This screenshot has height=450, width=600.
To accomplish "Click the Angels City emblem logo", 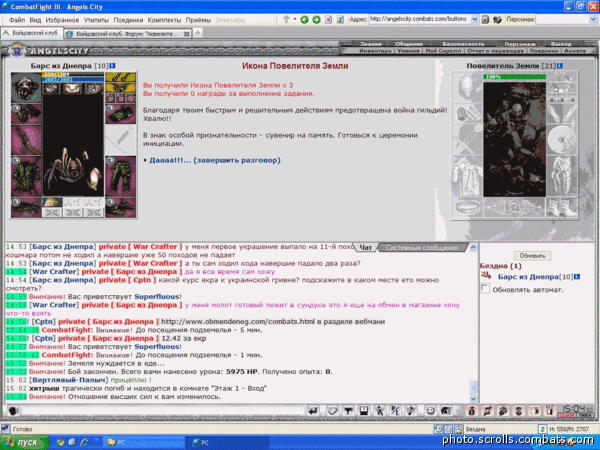I will pyautogui.click(x=17, y=50).
